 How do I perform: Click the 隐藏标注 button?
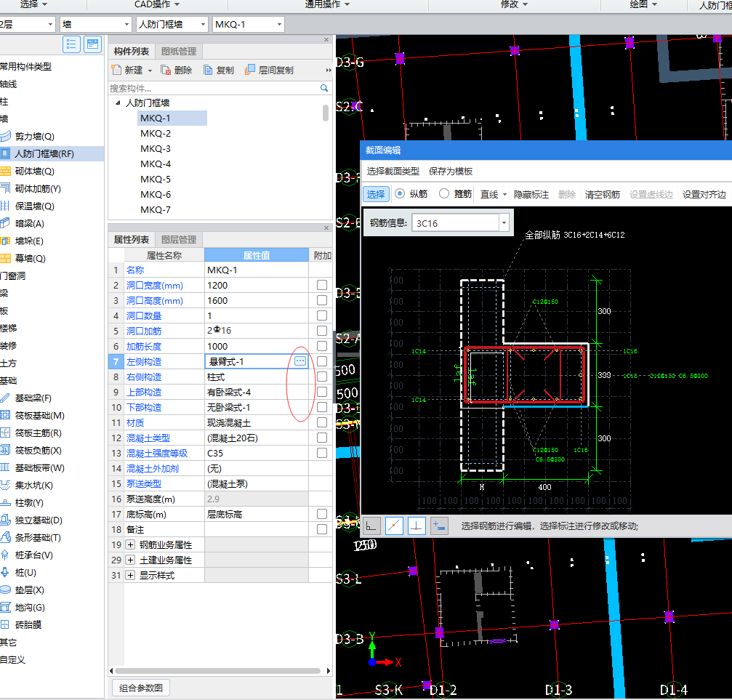pyautogui.click(x=531, y=195)
